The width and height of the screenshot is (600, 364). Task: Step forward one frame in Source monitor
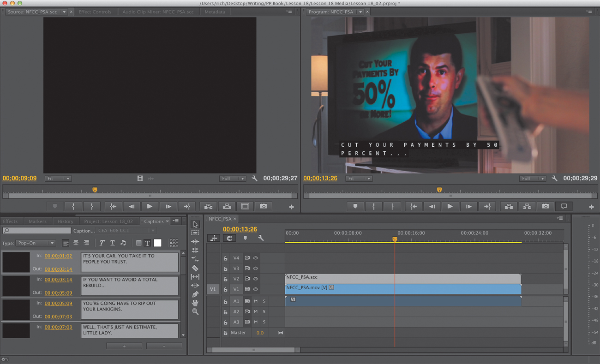(x=168, y=207)
